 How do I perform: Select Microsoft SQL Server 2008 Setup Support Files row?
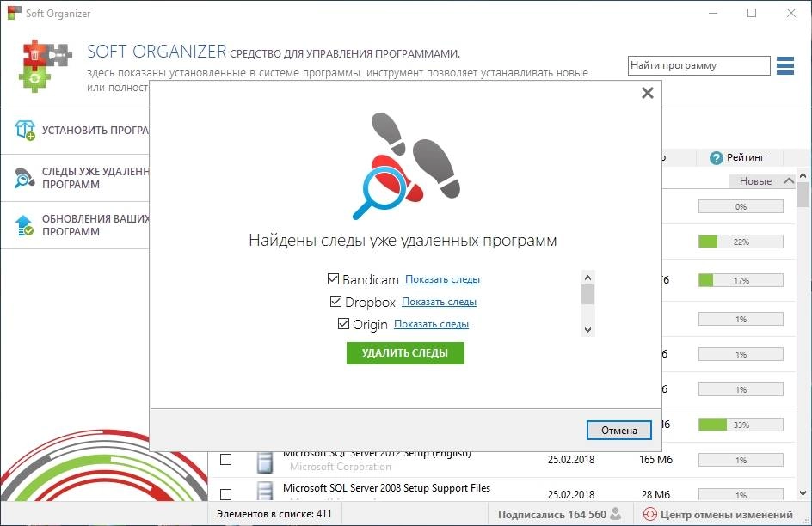point(501,490)
